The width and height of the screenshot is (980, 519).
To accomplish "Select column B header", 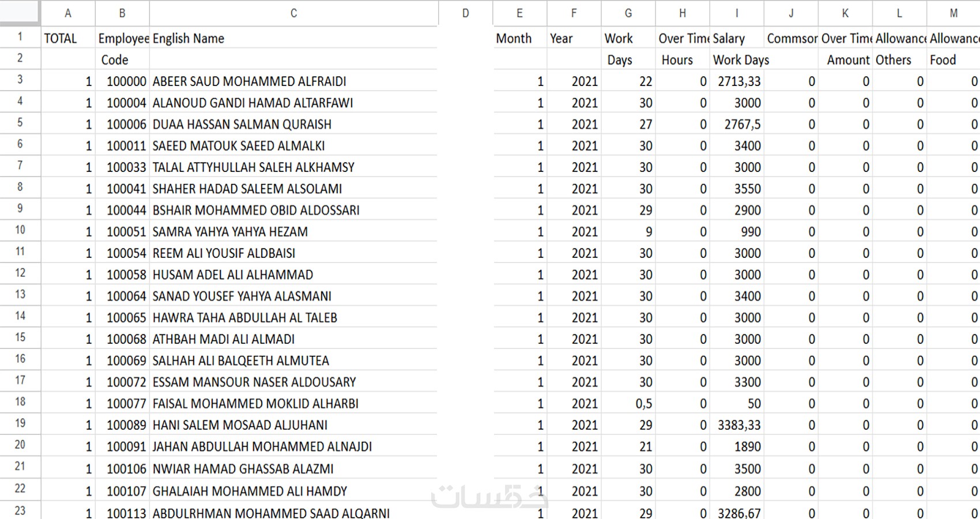I will [x=122, y=13].
